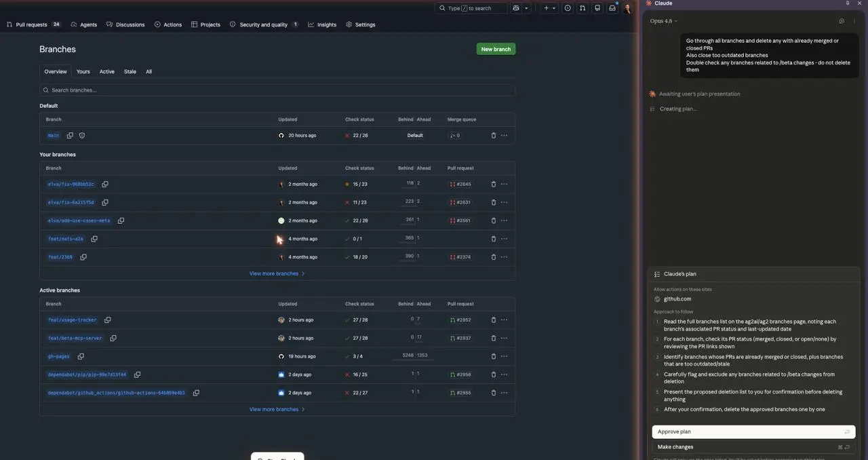Open more options for elva/add-use-cases-meta
Image resolution: width=868 pixels, height=460 pixels.
point(504,221)
